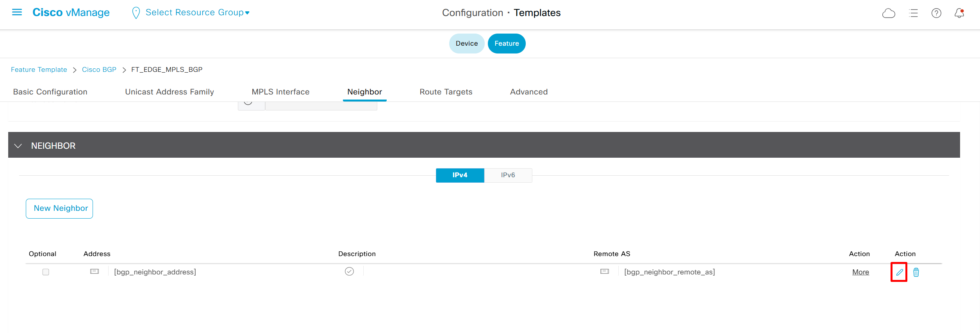Open the hamburger navigation menu

tap(17, 12)
